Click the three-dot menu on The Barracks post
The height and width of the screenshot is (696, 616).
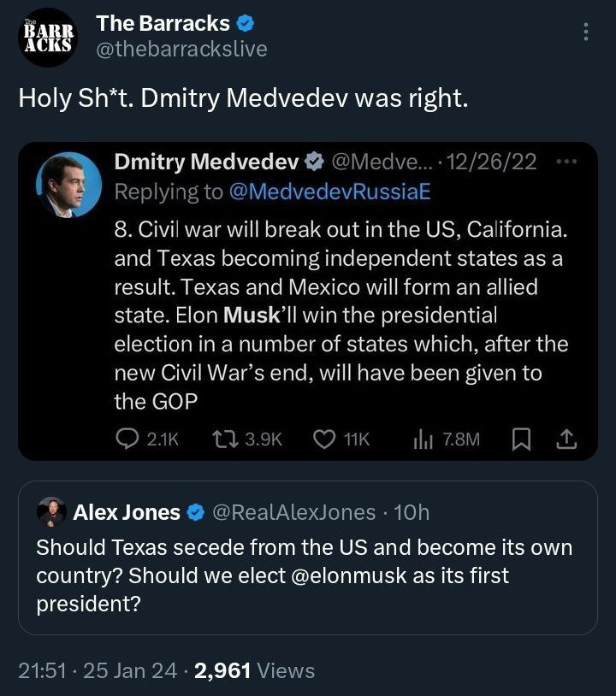click(586, 32)
